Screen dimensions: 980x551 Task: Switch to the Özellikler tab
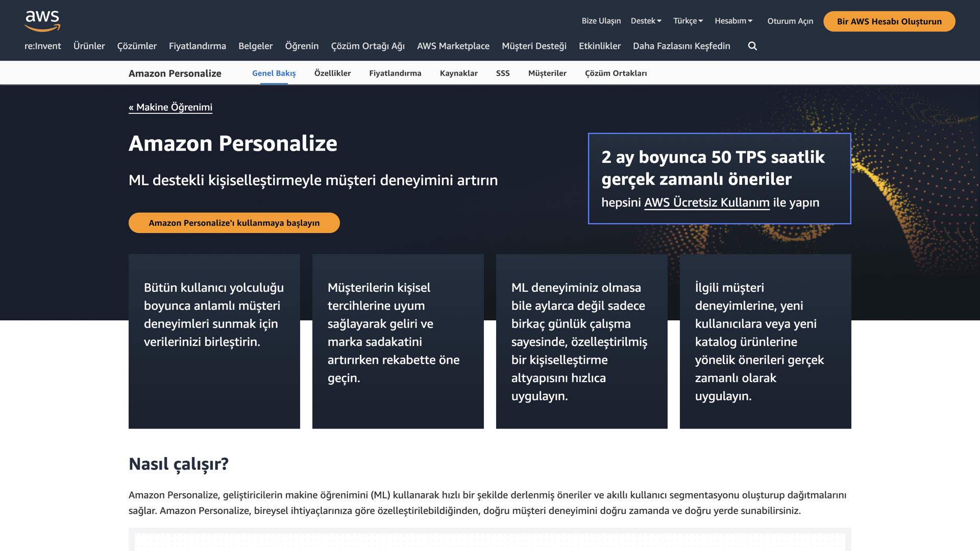click(332, 73)
